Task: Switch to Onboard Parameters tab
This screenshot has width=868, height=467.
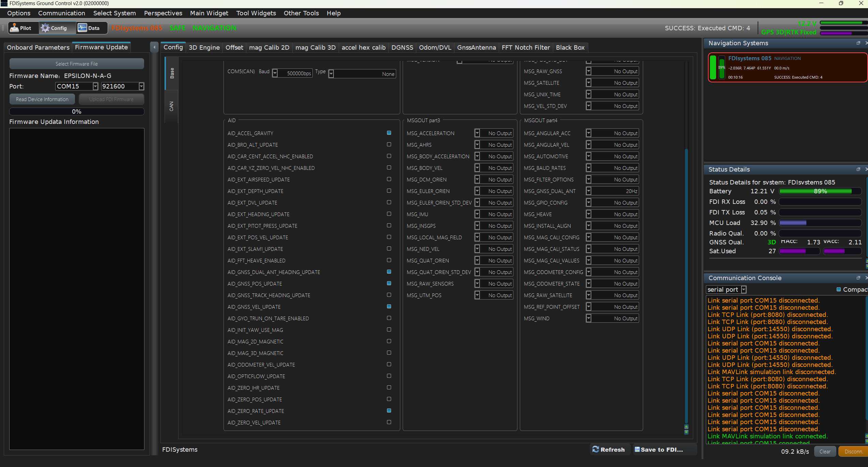Action: pos(38,48)
